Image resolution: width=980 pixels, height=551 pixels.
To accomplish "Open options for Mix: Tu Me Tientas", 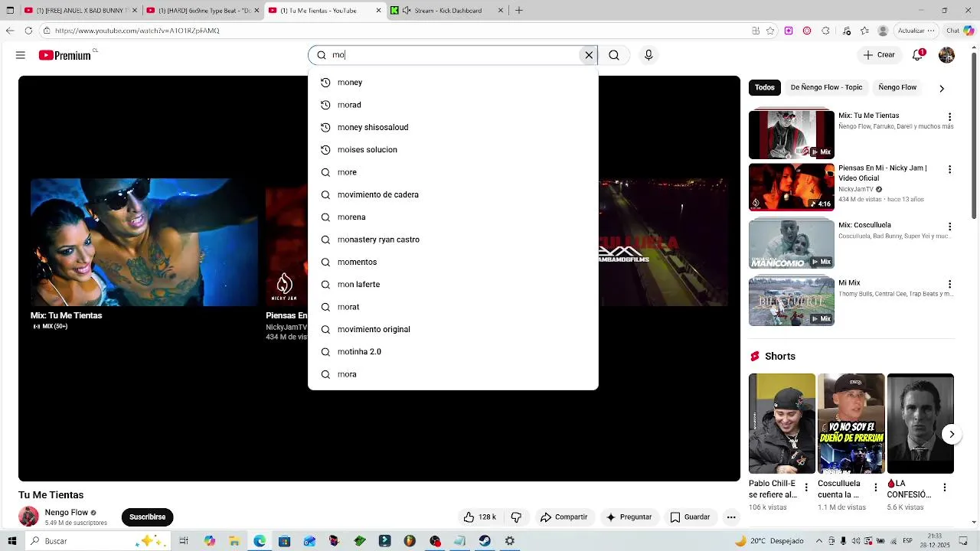I will 949,117.
